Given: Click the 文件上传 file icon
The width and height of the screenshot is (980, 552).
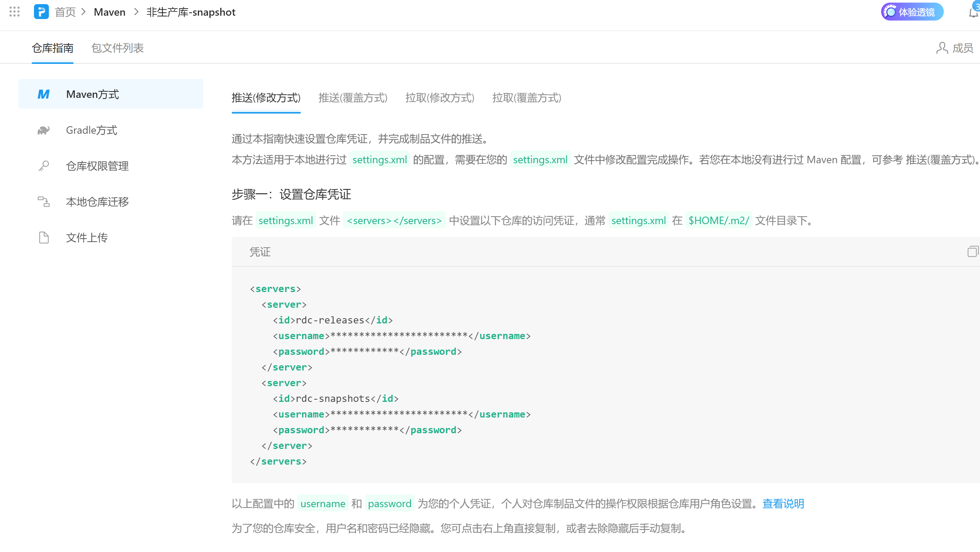Looking at the screenshot, I should pos(43,238).
